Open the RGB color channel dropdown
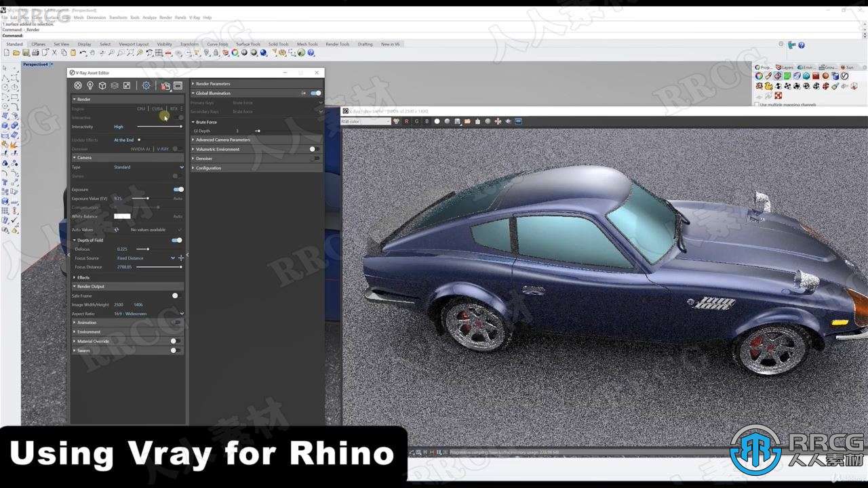The image size is (868, 488). [x=366, y=121]
